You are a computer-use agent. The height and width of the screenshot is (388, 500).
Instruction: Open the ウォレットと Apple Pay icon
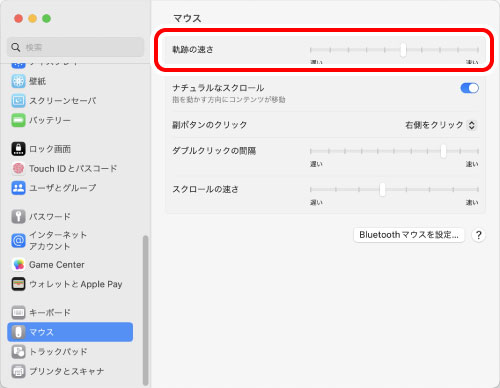pos(18,284)
